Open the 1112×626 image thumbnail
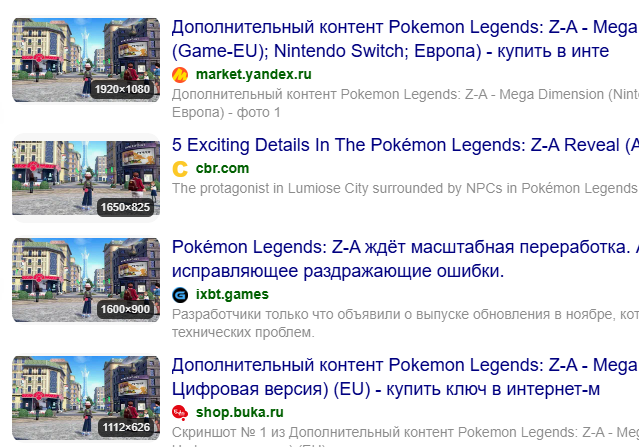Screen dimensions: 639x447 86,398
